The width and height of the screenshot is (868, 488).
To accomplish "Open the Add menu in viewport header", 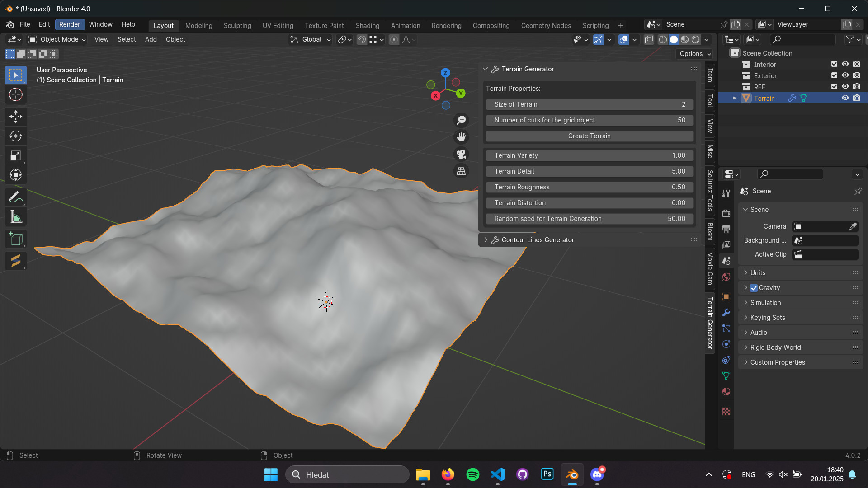I will 151,39.
